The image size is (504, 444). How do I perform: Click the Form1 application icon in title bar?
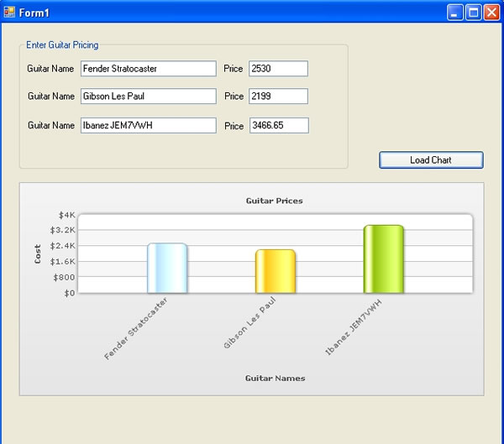(x=9, y=12)
